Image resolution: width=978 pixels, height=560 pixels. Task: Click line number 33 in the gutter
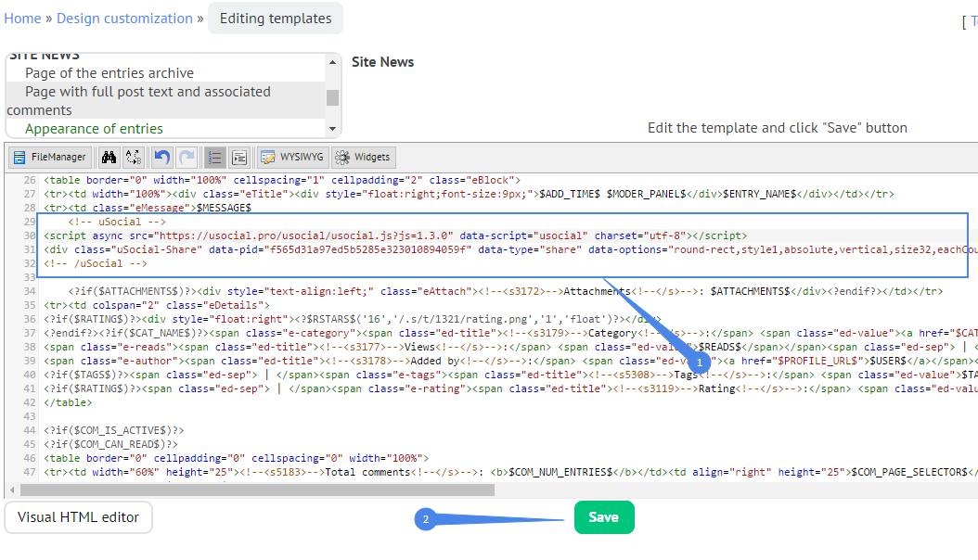click(30, 277)
